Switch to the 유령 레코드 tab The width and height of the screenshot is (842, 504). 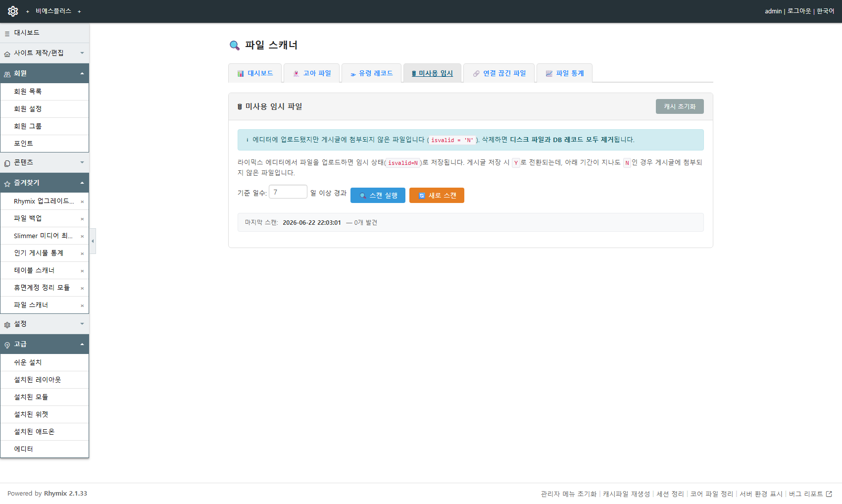(371, 73)
